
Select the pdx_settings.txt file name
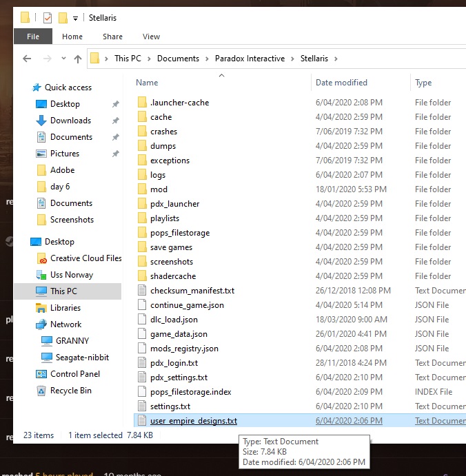[x=179, y=377]
